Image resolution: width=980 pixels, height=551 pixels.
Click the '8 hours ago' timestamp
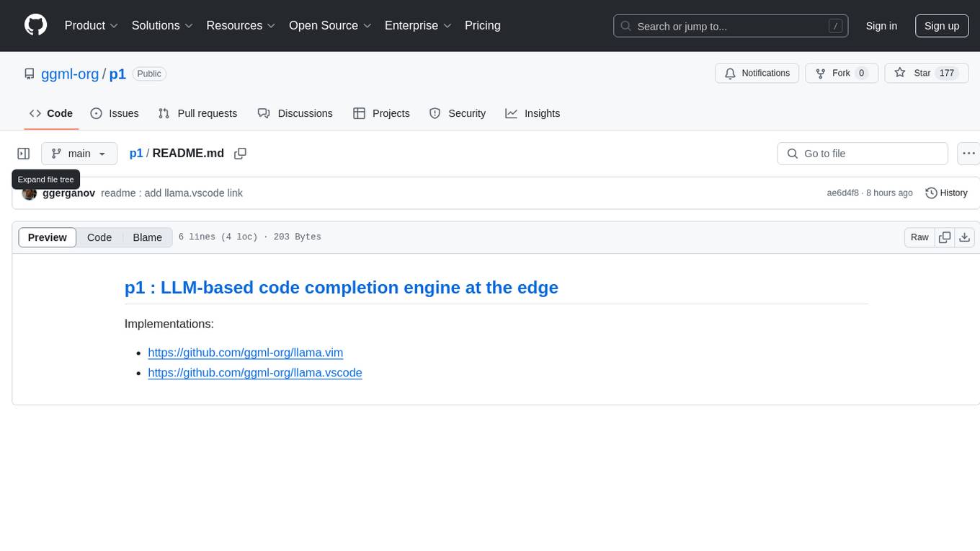coord(891,193)
